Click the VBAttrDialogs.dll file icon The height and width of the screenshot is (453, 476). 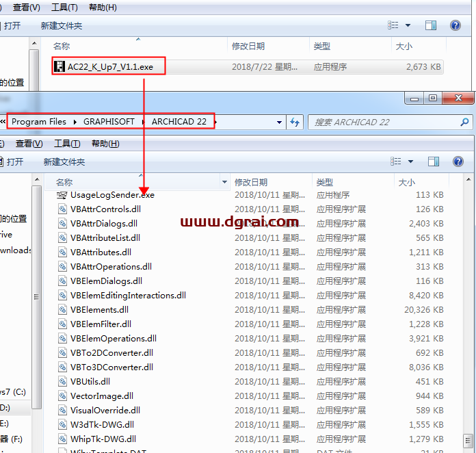click(62, 223)
